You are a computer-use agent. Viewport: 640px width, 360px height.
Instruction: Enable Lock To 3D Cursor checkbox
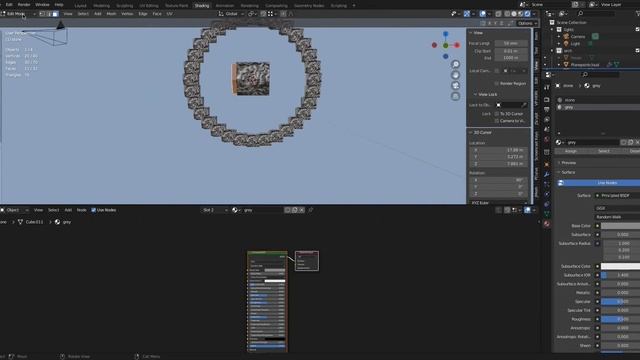click(497, 114)
